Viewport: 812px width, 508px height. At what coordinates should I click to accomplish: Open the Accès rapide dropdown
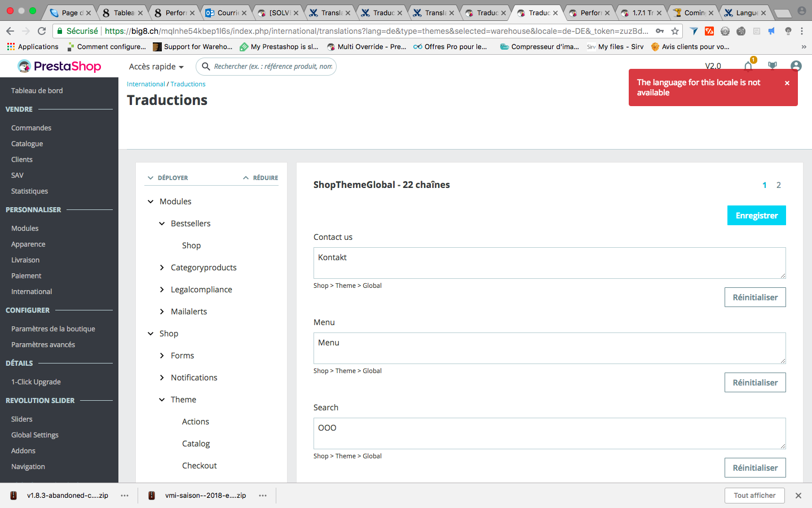coord(156,67)
